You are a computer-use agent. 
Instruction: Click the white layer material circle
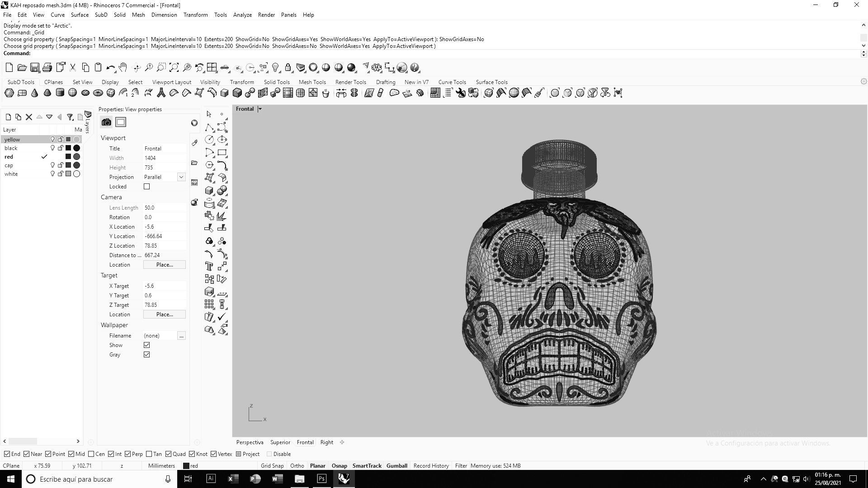77,174
